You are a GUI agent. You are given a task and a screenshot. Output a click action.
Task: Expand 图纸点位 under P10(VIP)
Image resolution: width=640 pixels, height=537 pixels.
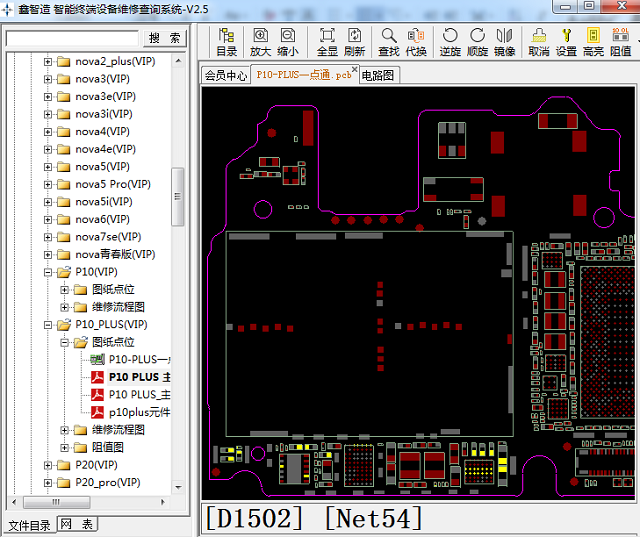tap(64, 290)
